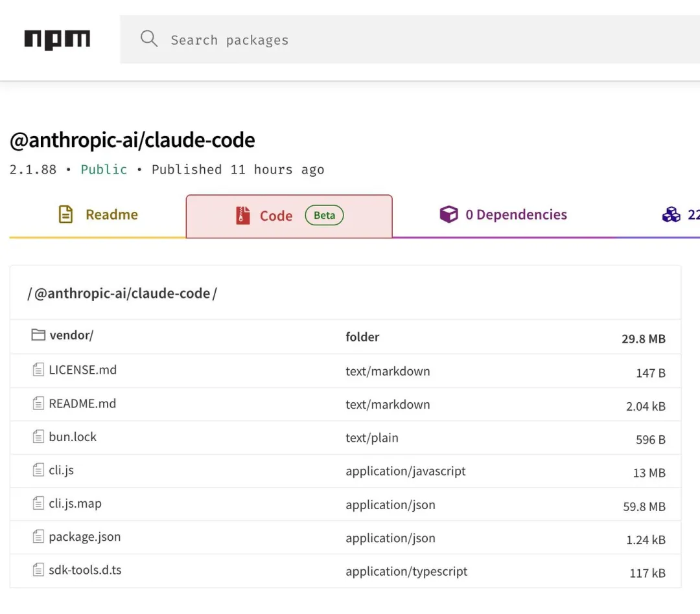
Task: Click the 29.8 MB size of vendor
Action: click(x=644, y=339)
